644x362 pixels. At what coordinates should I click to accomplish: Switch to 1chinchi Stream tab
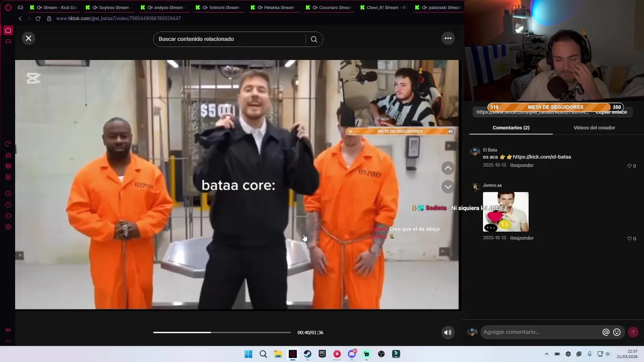pyautogui.click(x=220, y=8)
